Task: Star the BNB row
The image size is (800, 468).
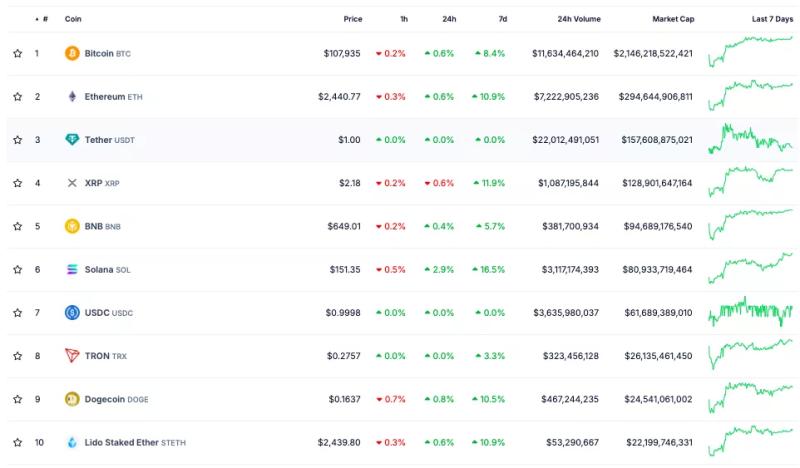Action: tap(18, 226)
